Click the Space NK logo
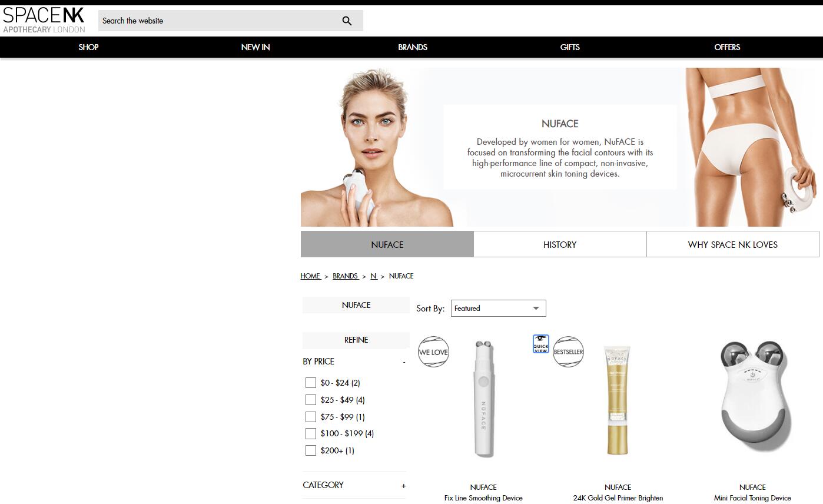 (44, 20)
